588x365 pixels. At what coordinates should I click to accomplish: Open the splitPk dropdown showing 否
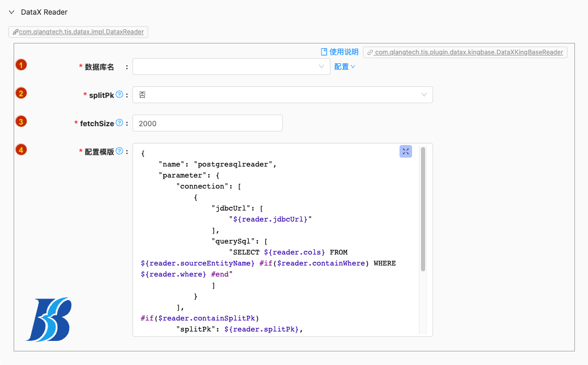[x=282, y=95]
